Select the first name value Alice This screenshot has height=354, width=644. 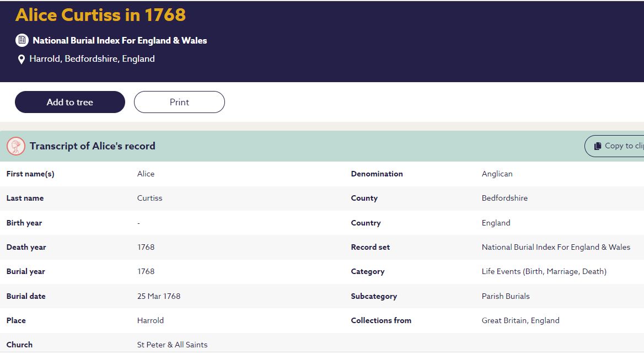146,174
